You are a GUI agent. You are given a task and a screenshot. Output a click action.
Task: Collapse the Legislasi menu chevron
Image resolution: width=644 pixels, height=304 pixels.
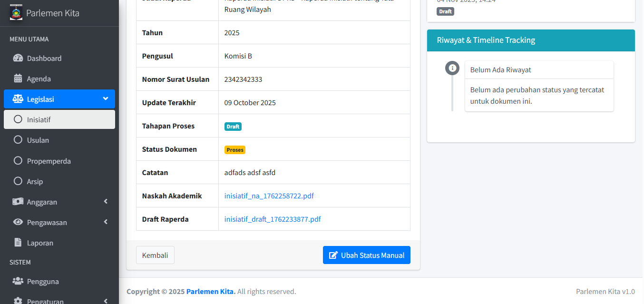pos(106,99)
